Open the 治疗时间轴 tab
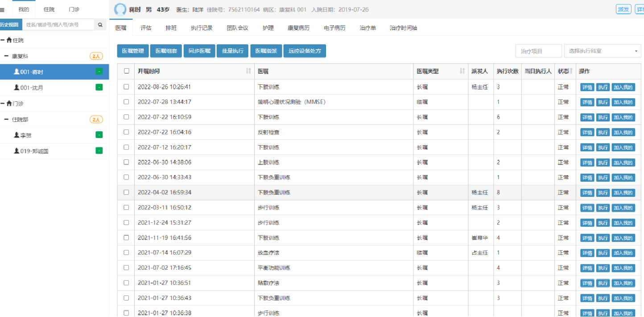644x317 pixels. 403,28
